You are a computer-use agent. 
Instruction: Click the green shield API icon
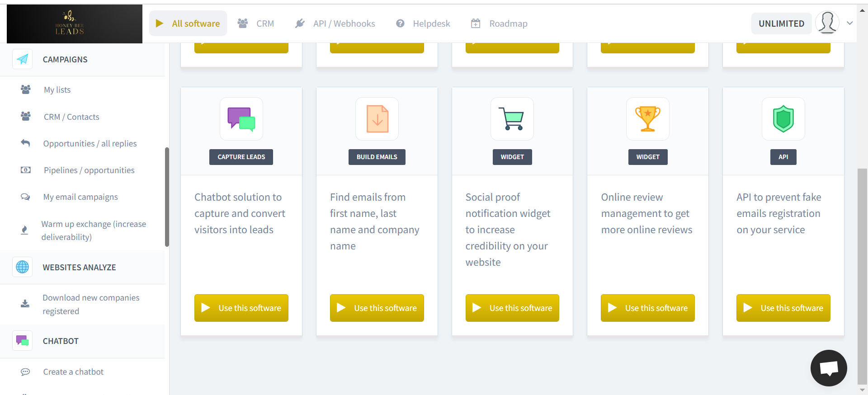(783, 119)
